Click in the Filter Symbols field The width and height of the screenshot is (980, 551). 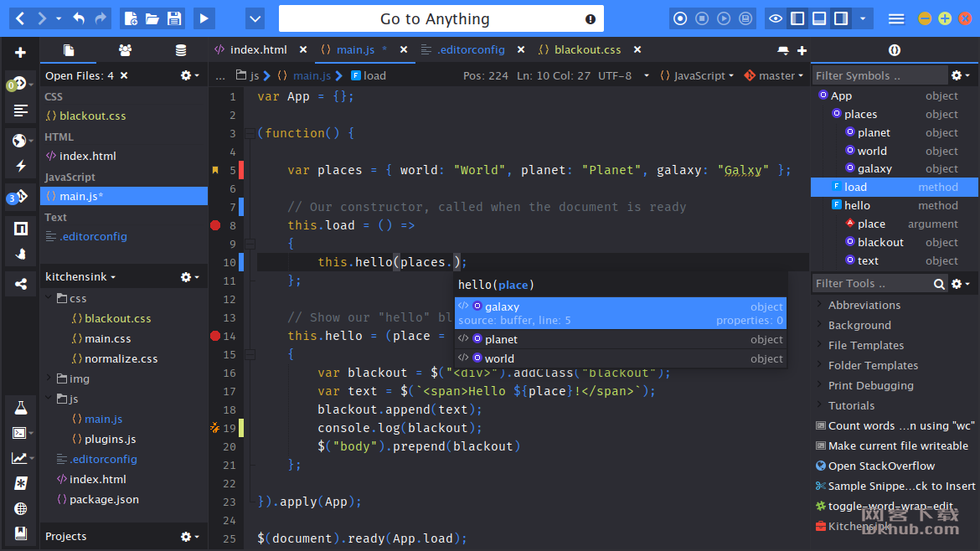(880, 75)
